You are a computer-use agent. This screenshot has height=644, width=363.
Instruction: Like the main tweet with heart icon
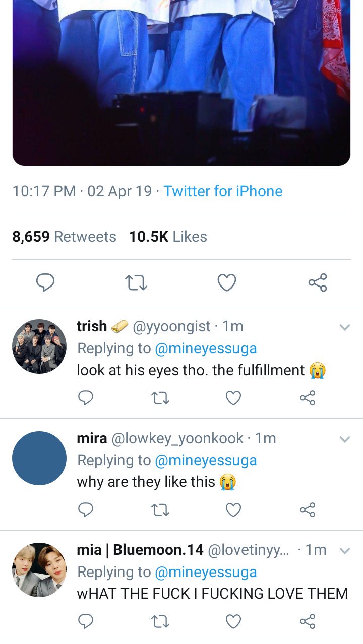227,283
